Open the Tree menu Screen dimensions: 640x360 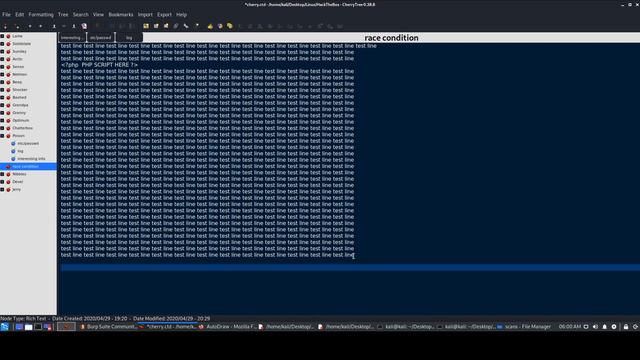click(63, 15)
